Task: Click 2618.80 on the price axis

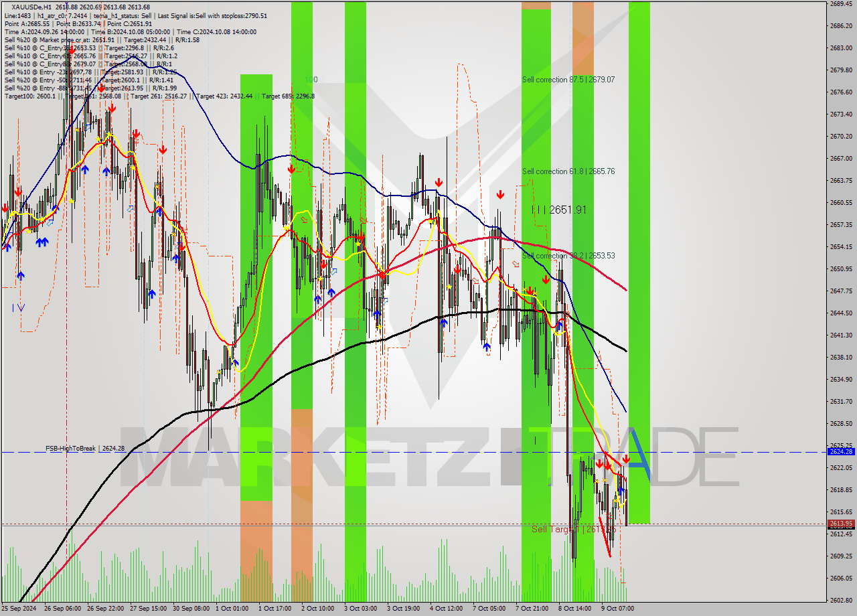Action: 840,489
